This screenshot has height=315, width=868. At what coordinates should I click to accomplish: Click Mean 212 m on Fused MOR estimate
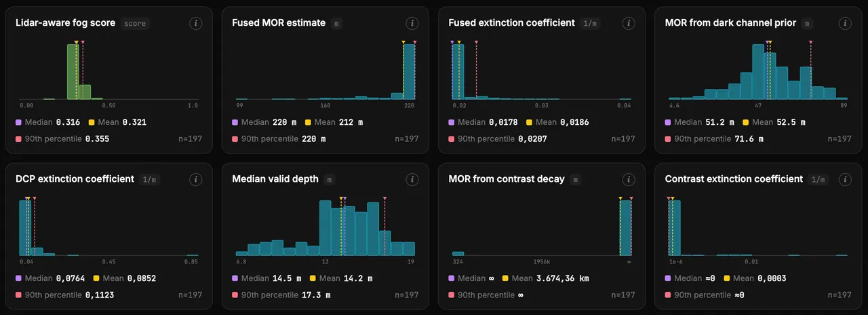click(351, 122)
